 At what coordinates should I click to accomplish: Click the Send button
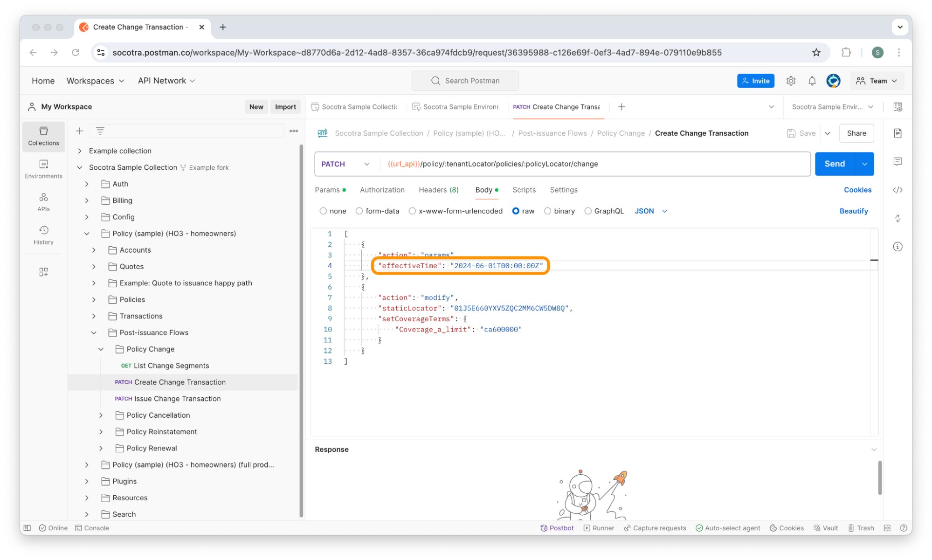(834, 164)
